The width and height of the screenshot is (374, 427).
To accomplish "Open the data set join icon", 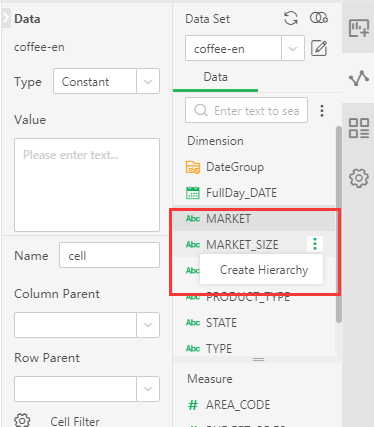I will click(x=319, y=18).
